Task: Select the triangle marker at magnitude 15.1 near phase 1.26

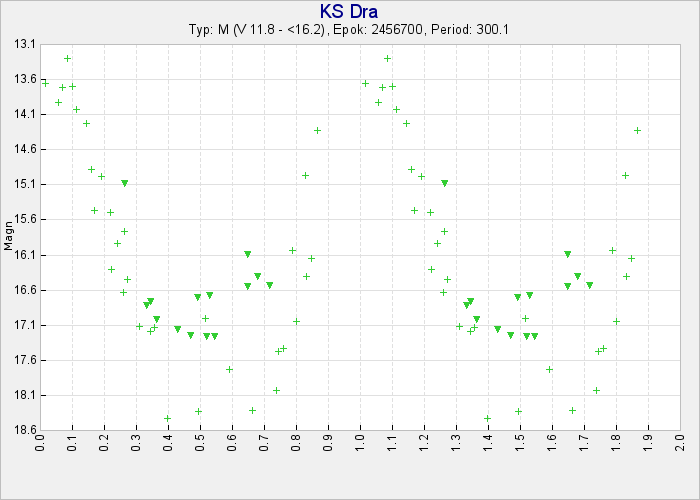Action: (445, 183)
